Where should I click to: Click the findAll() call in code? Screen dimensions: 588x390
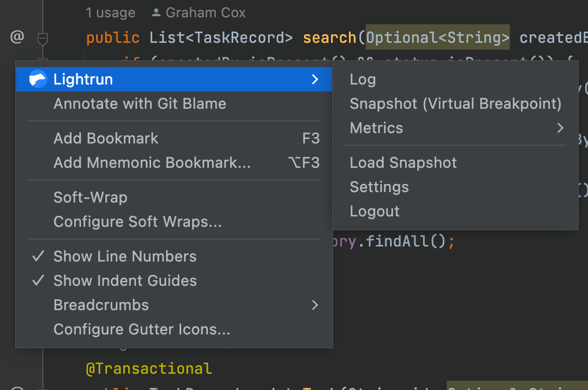(x=406, y=241)
